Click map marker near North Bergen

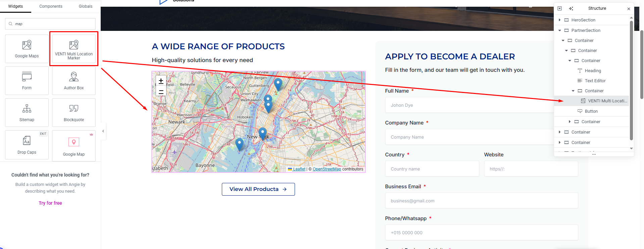tap(278, 84)
